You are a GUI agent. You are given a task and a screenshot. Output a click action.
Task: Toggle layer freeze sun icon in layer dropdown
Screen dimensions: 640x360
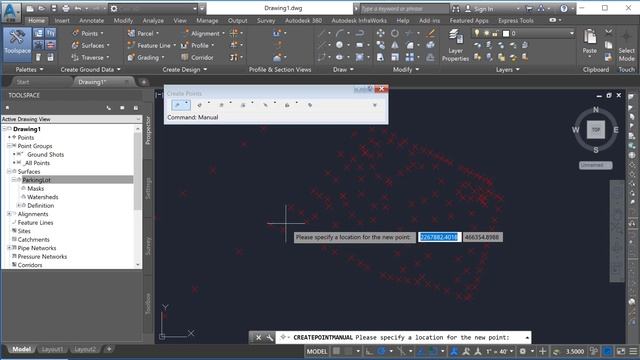click(486, 33)
